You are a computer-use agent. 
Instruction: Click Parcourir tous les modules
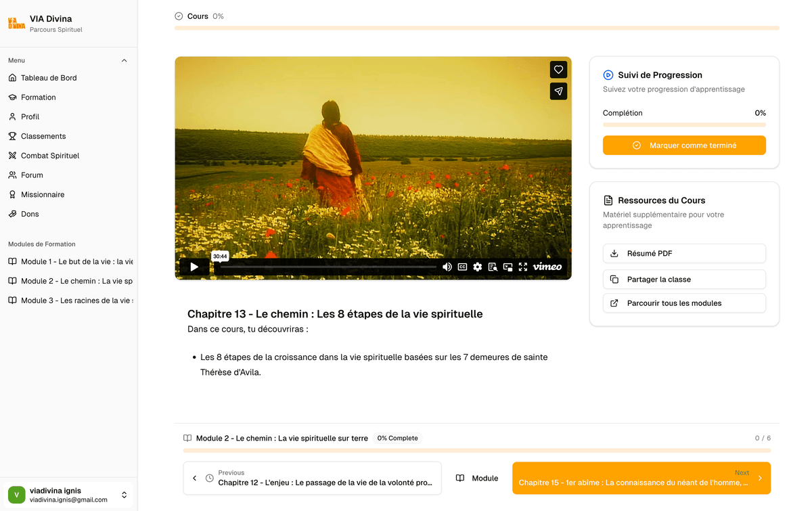(684, 303)
